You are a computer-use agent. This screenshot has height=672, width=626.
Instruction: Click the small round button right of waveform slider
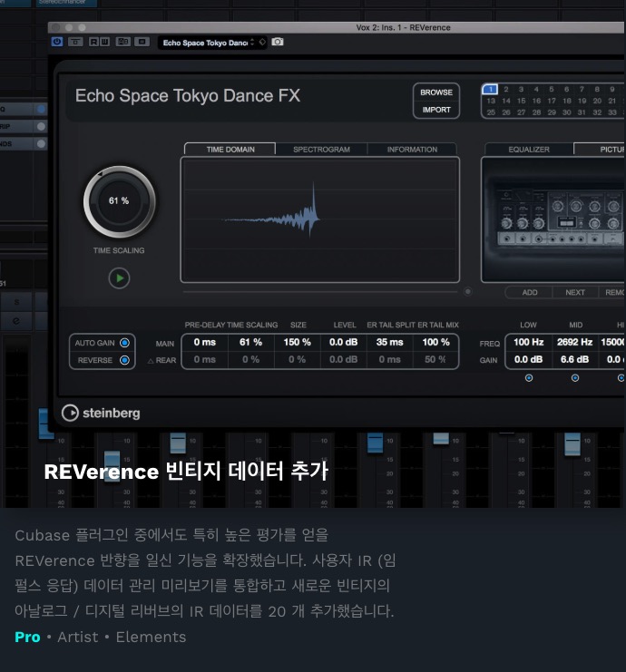tap(468, 292)
